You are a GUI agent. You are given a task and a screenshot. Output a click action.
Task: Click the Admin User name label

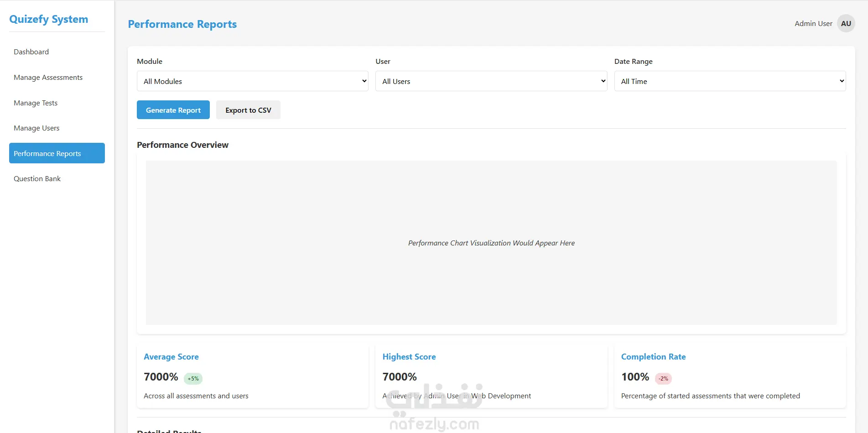coord(813,24)
